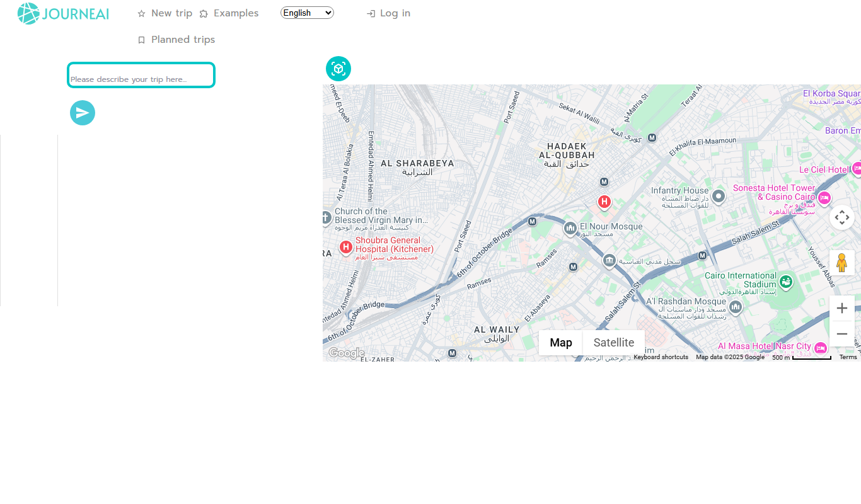Click the Log in link

(388, 13)
